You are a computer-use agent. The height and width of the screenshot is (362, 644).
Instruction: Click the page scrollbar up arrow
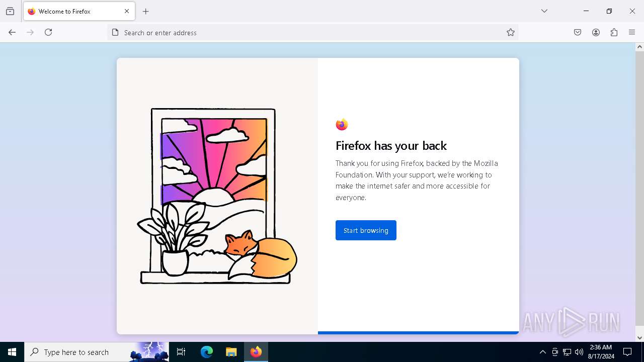point(639,47)
